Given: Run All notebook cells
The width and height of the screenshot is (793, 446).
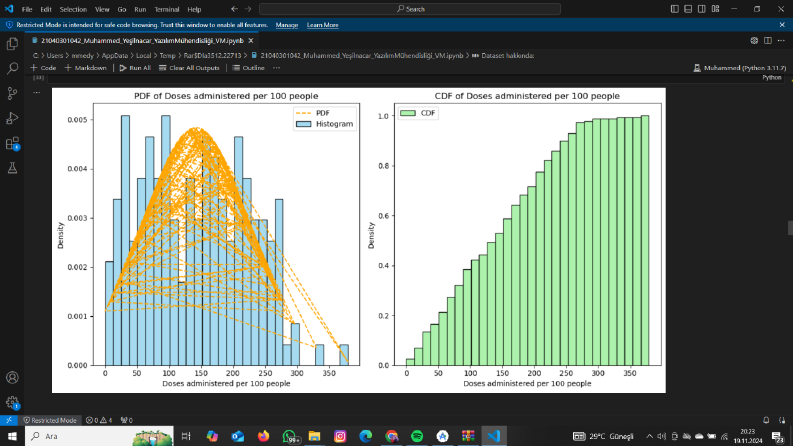Looking at the screenshot, I should (135, 68).
